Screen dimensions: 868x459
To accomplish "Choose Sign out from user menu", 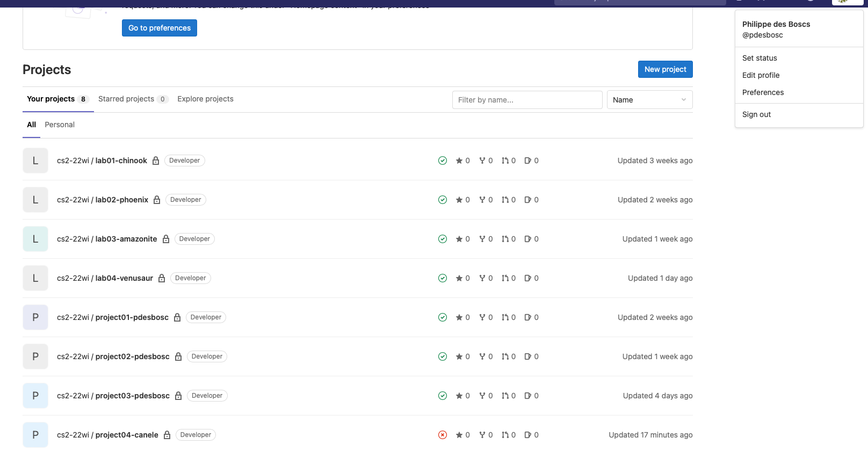I will 756,114.
